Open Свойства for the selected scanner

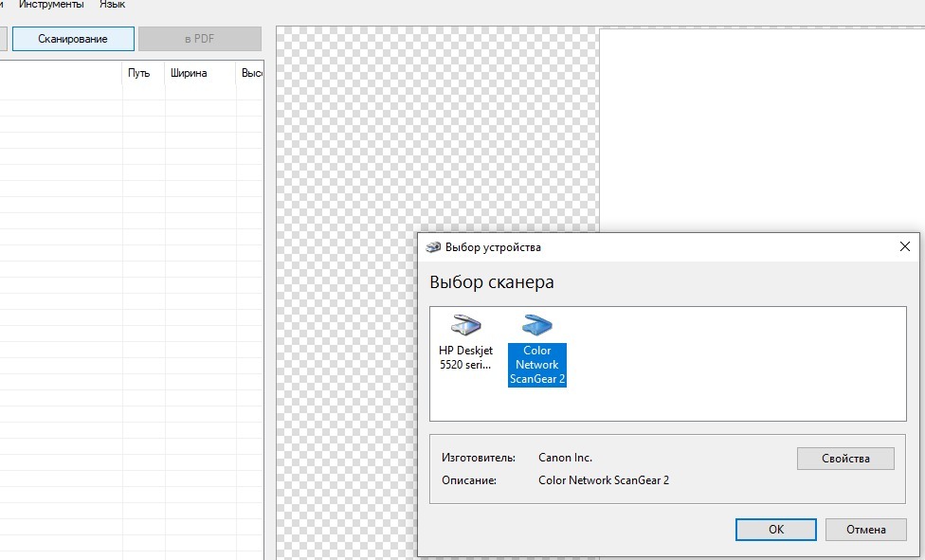pyautogui.click(x=845, y=459)
